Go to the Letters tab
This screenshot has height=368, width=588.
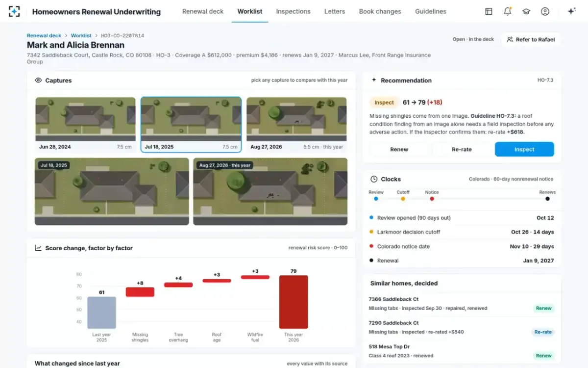335,11
